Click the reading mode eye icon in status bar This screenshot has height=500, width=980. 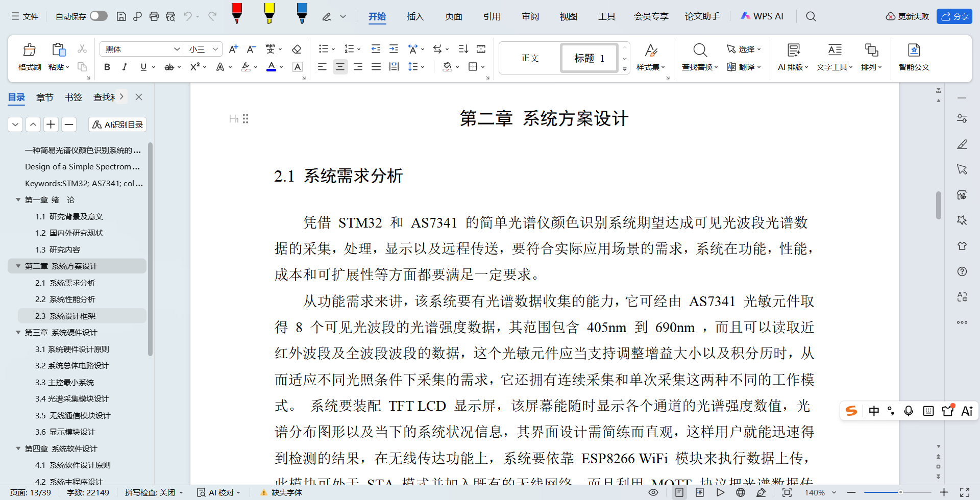point(653,492)
